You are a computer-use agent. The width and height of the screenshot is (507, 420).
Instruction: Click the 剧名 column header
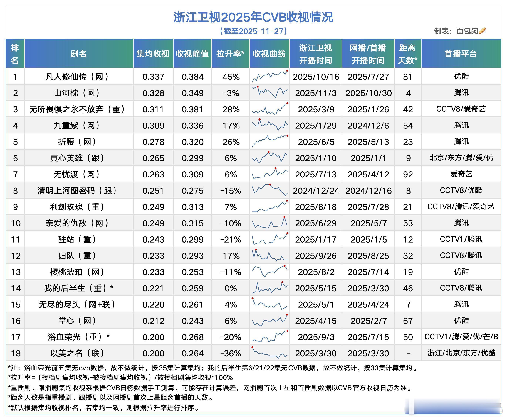pos(79,54)
